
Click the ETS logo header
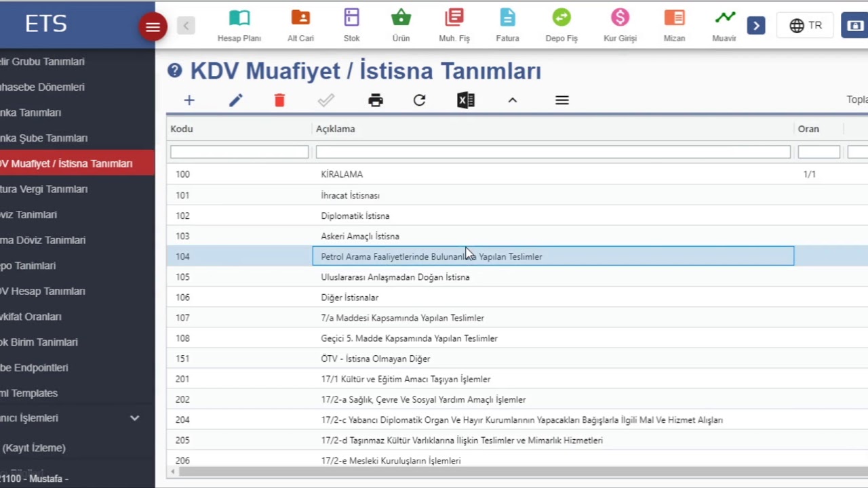pos(46,24)
